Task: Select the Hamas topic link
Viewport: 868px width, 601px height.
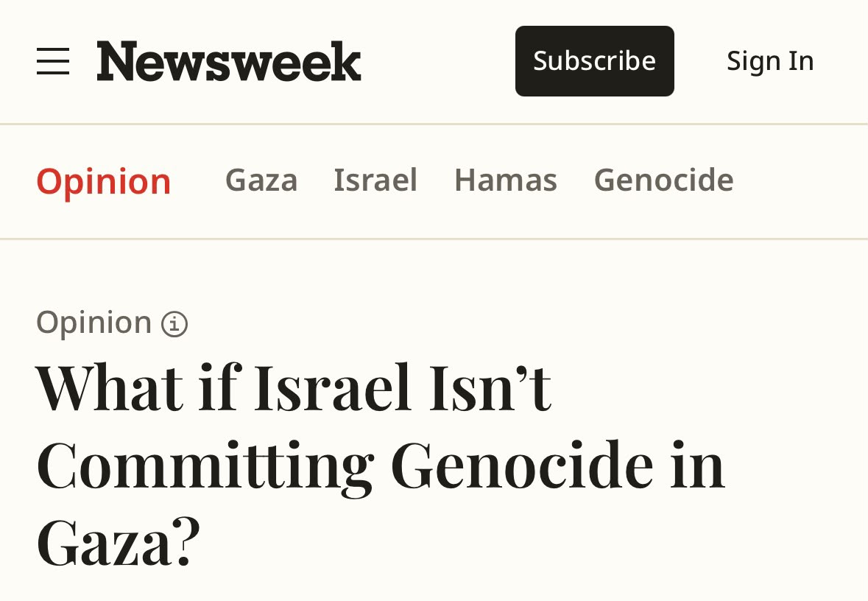Action: 505,180
